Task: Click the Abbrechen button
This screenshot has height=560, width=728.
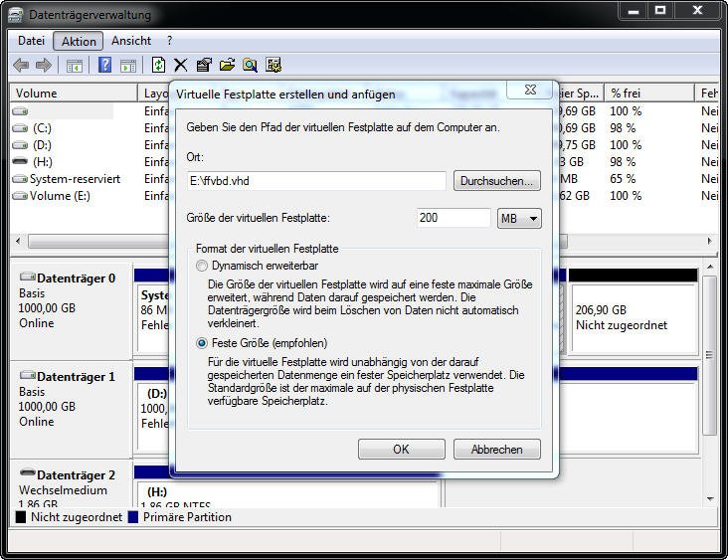Action: pyautogui.click(x=496, y=450)
